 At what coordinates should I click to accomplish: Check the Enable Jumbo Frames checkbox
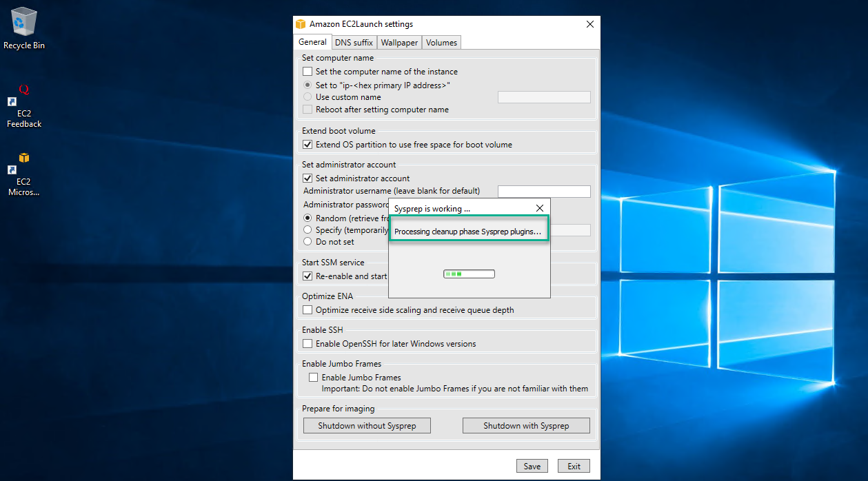pyautogui.click(x=314, y=378)
